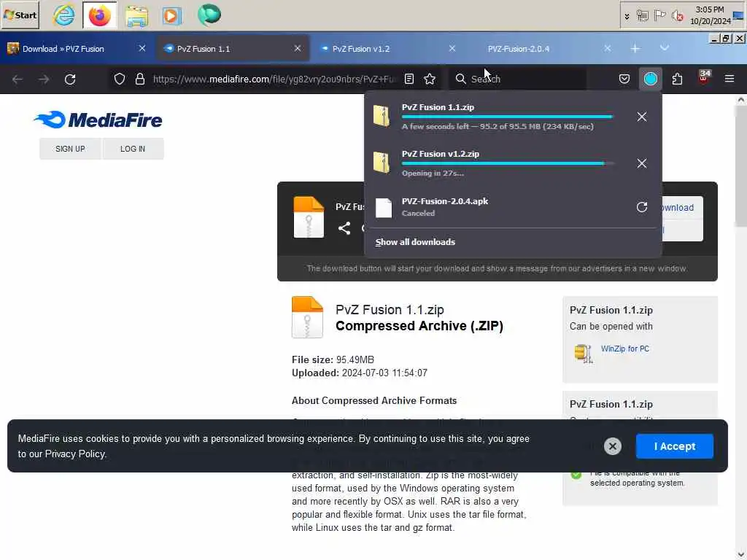747x560 pixels.
Task: Open Windows Explorer folder icon in taskbar
Action: [136, 16]
